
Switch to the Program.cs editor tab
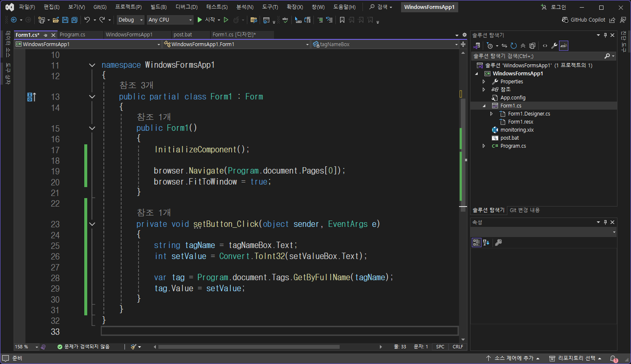tap(72, 35)
